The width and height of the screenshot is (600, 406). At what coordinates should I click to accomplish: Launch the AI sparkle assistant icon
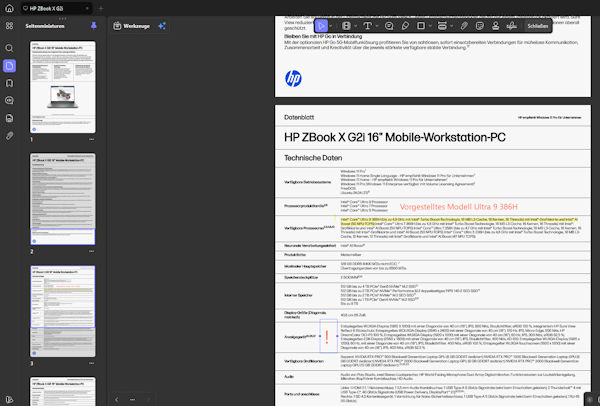point(162,26)
